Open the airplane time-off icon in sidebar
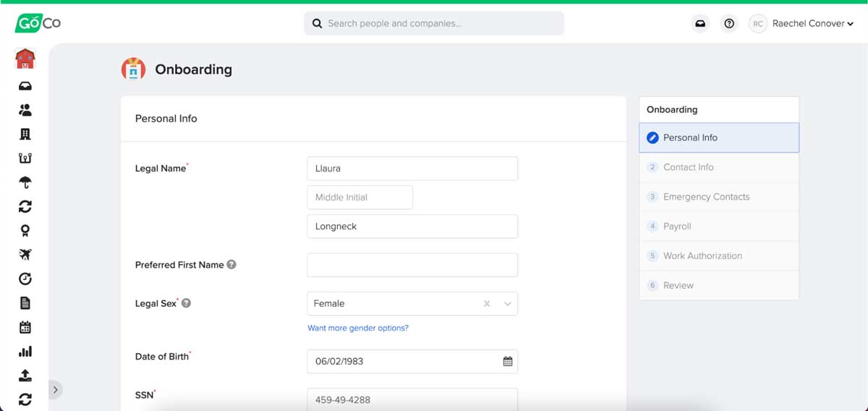Image resolution: width=868 pixels, height=411 pixels. coord(25,255)
